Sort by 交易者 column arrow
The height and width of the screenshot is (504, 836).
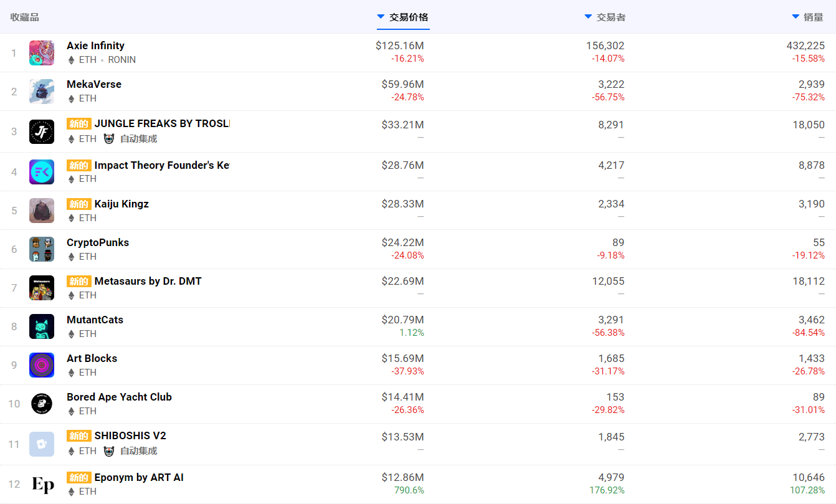click(x=588, y=17)
